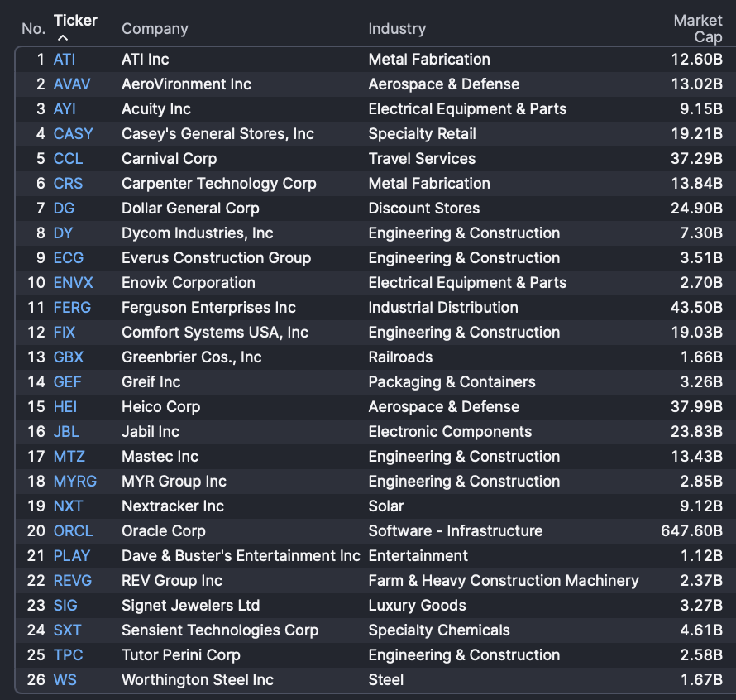Select the company name Oracle Corp
Screen dimensions: 736x700
164,531
